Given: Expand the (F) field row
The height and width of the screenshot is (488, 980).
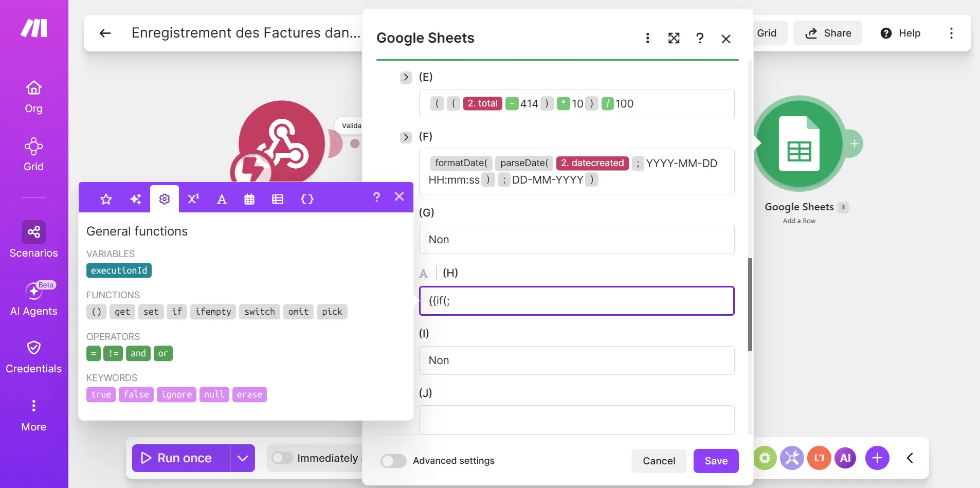Looking at the screenshot, I should point(406,137).
